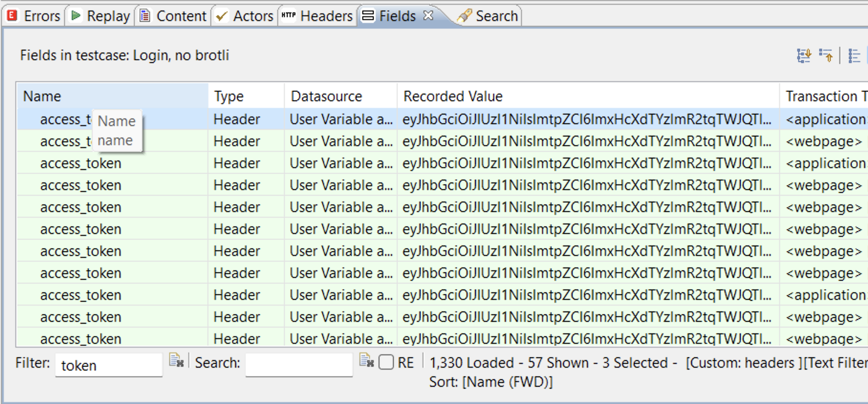Clear the Filter box using its clear icon
The width and height of the screenshot is (868, 404).
176,361
